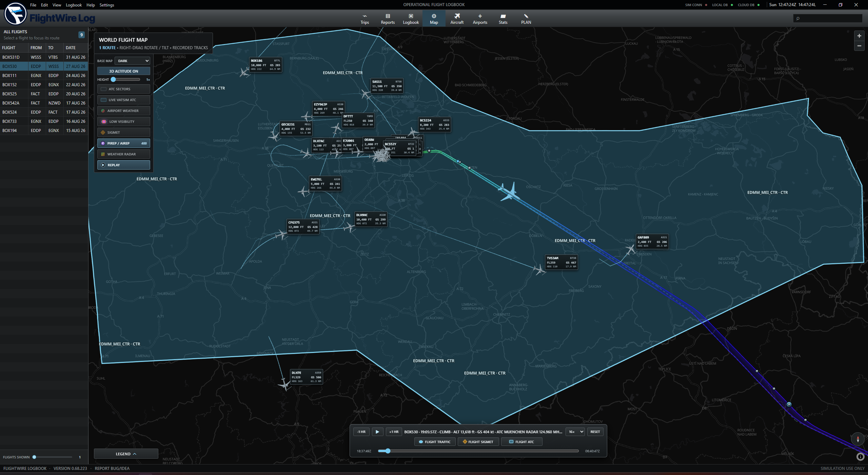Click the HEIGHT slider

click(x=125, y=79)
